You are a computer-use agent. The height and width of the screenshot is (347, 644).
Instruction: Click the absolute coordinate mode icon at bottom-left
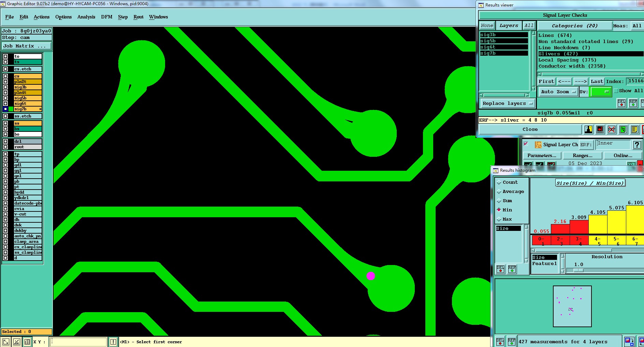[x=6, y=342]
